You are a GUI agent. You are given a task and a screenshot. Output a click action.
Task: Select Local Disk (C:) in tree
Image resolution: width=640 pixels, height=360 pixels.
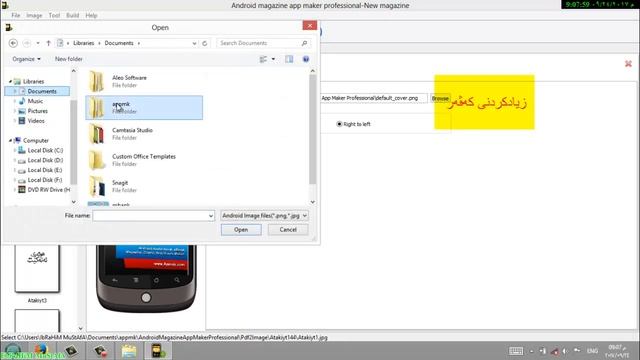[x=45, y=151]
